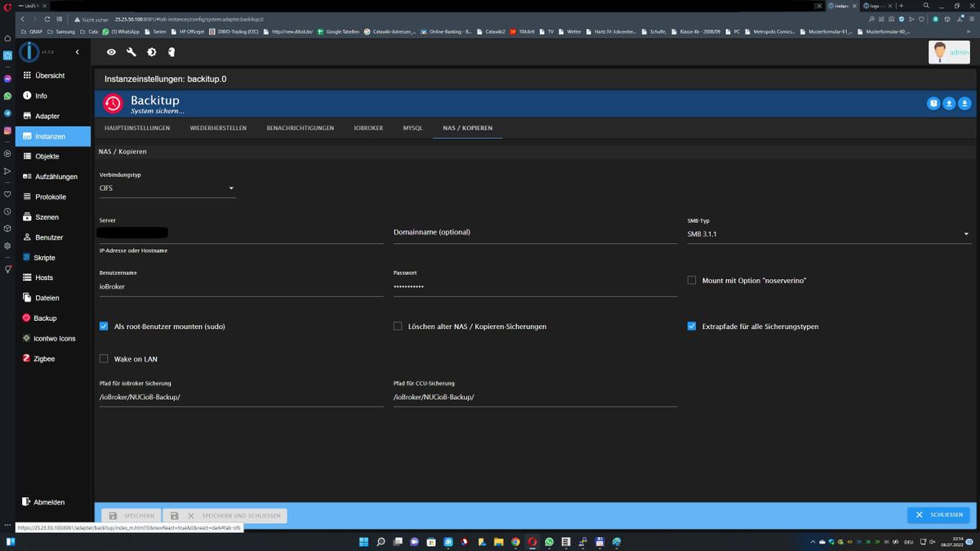Toggle the theme brightness icon
The image size is (980, 551).
pyautogui.click(x=151, y=52)
